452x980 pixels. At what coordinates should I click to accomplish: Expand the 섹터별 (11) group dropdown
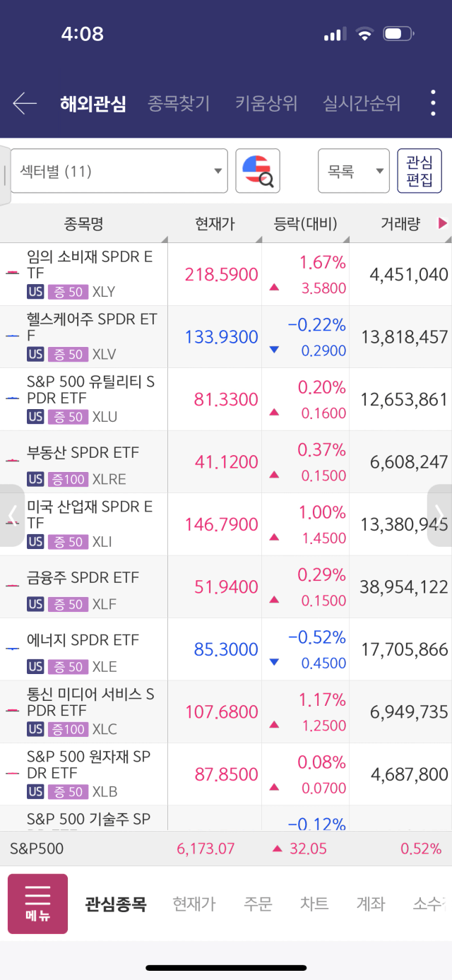coord(119,171)
